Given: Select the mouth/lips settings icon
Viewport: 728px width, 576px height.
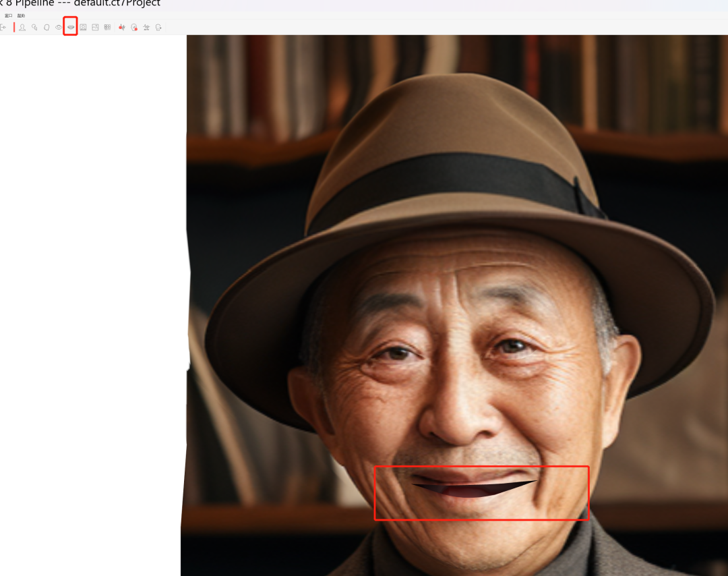Looking at the screenshot, I should click(71, 28).
